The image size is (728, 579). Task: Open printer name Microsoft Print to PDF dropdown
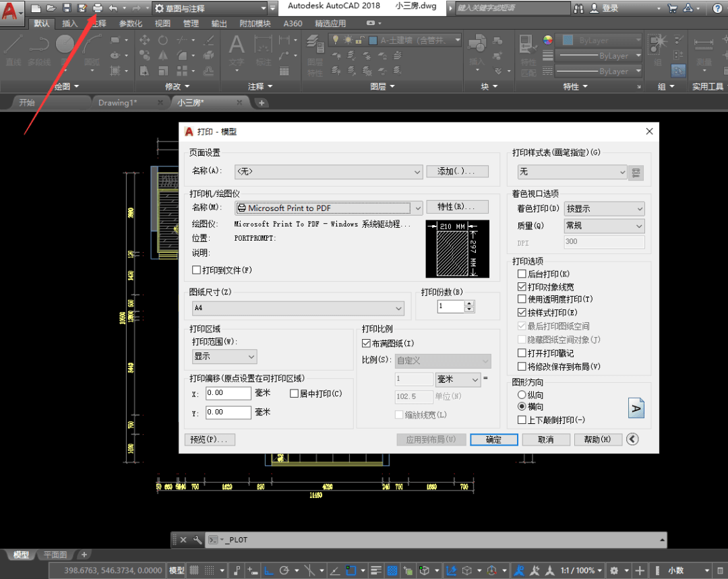click(329, 208)
